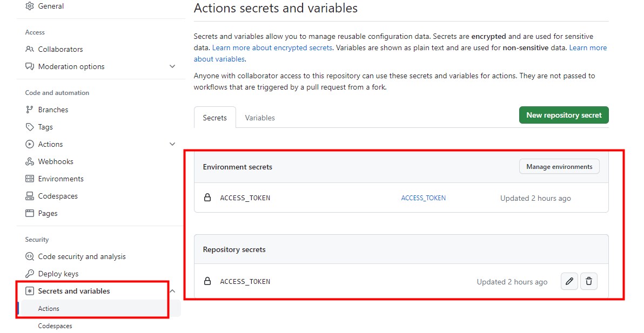Click the Codespaces icon under Code and automation

click(30, 196)
